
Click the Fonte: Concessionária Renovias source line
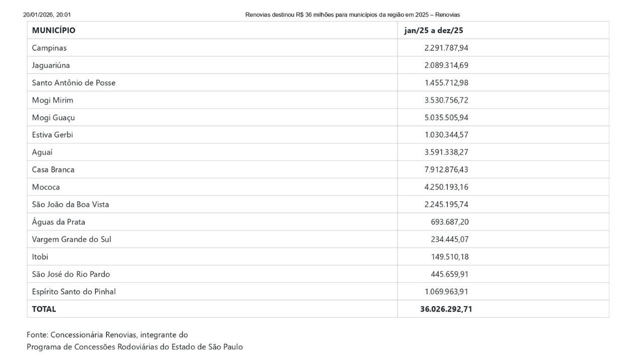(107, 334)
